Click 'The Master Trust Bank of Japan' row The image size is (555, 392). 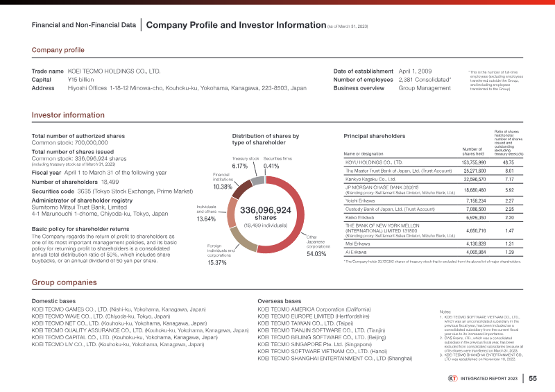(433, 171)
